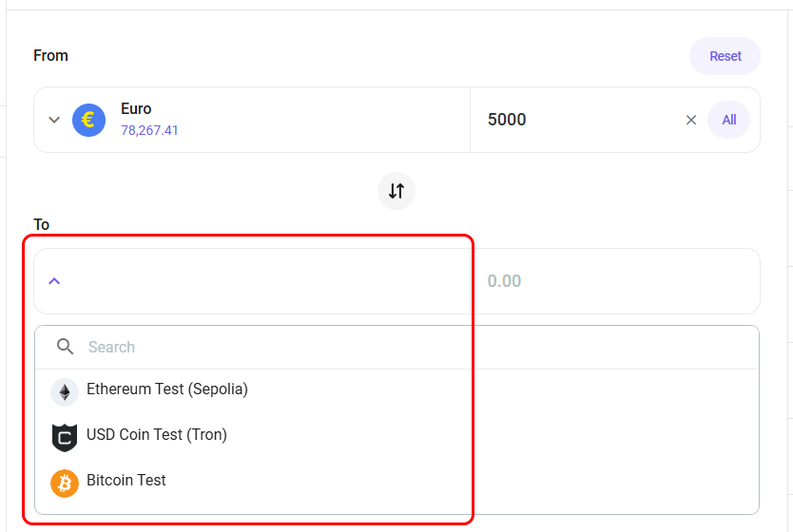
Task: Choose Ethereum Test (Sepolia) from list
Action: 167,389
